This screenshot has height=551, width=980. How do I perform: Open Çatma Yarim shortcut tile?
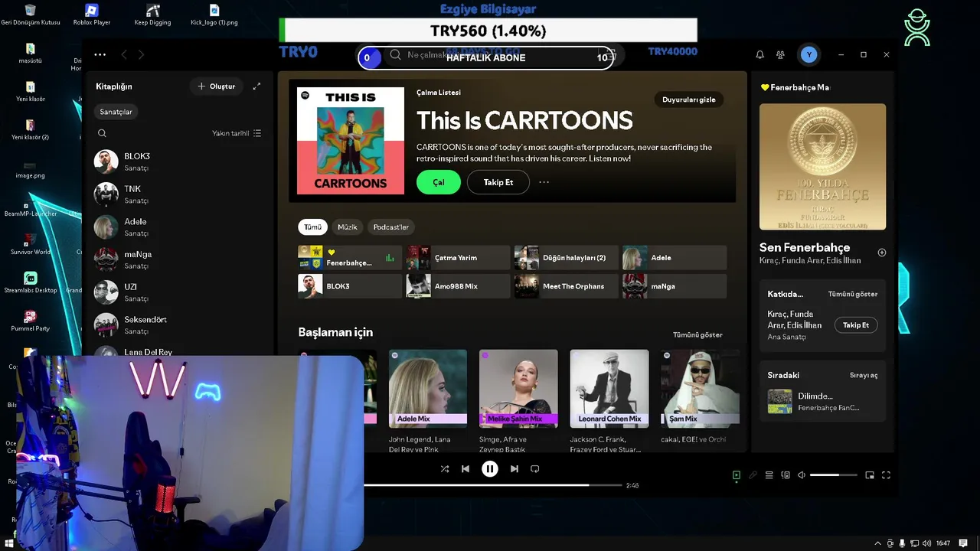pos(458,258)
